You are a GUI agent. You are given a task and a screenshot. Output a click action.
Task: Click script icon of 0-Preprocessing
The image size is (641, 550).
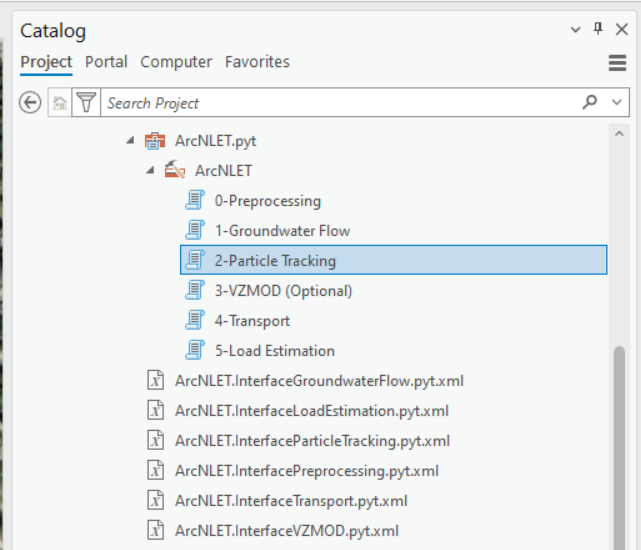coord(195,200)
